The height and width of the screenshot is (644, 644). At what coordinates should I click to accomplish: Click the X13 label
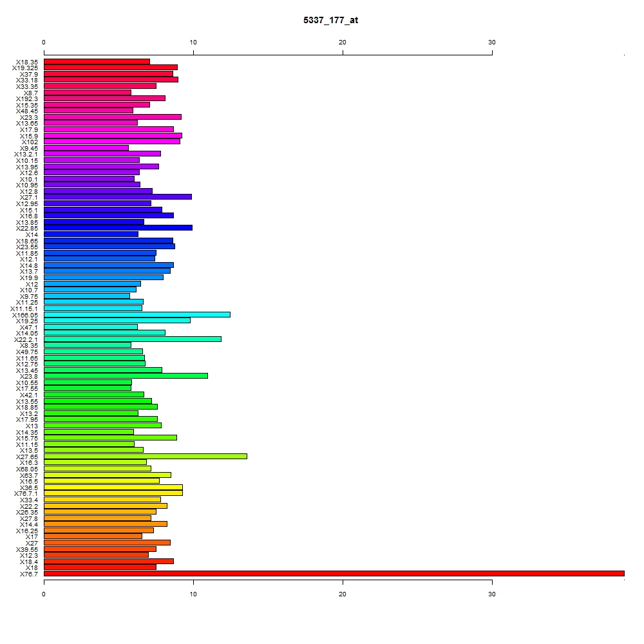coord(32,426)
